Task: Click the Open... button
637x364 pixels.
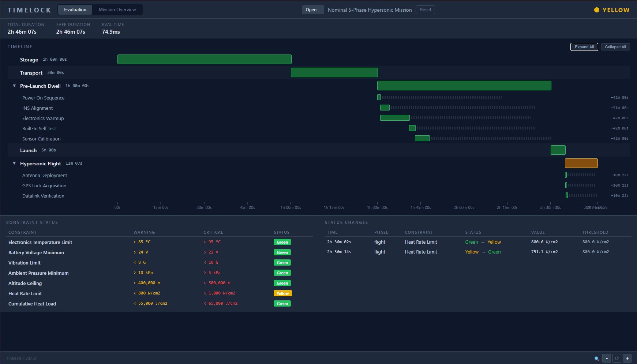Action: 313,10
